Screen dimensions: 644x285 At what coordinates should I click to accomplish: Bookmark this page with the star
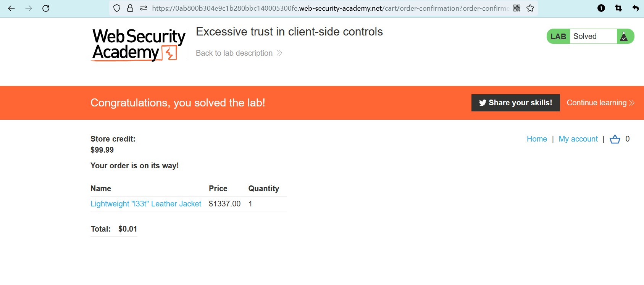pos(530,8)
